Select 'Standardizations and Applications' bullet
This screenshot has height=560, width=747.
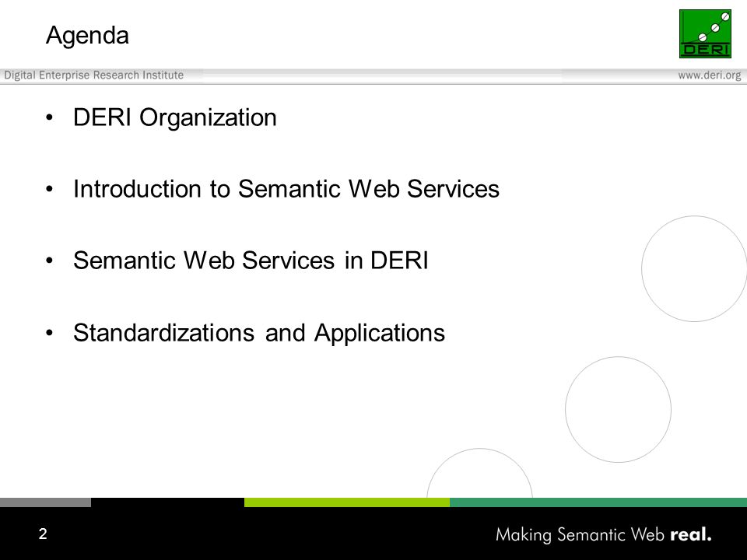[259, 333]
